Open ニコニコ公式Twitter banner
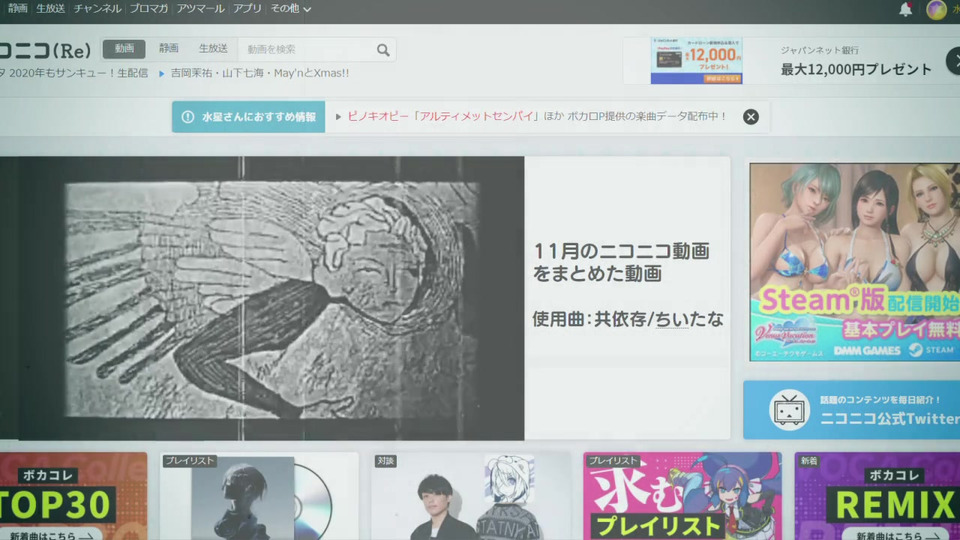Viewport: 960px width, 540px height. coord(852,410)
